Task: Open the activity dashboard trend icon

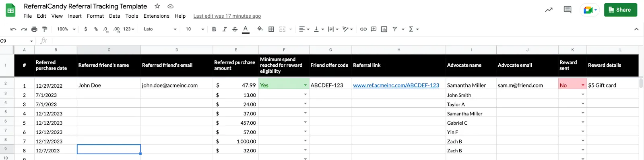Action: point(549,10)
